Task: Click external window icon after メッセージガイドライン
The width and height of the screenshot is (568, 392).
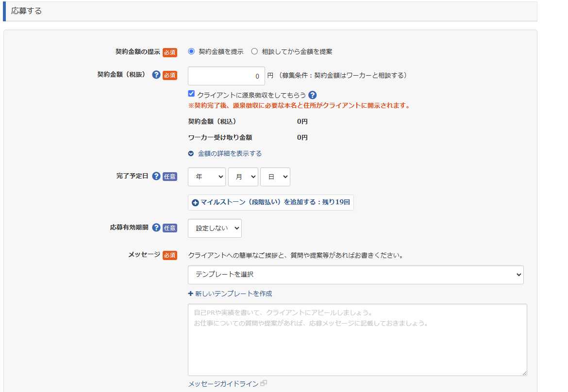Action: 264,383
